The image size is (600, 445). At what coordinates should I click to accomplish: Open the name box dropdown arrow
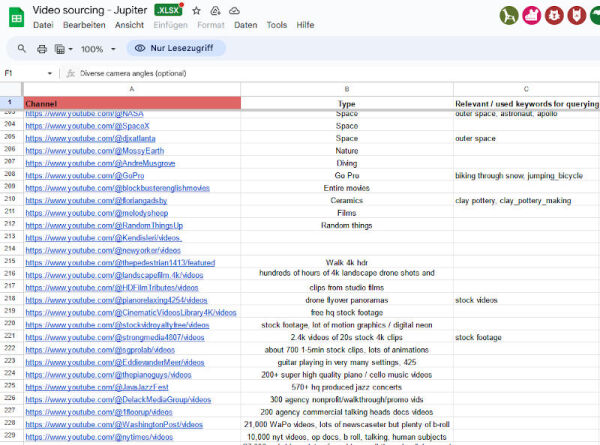(x=50, y=73)
